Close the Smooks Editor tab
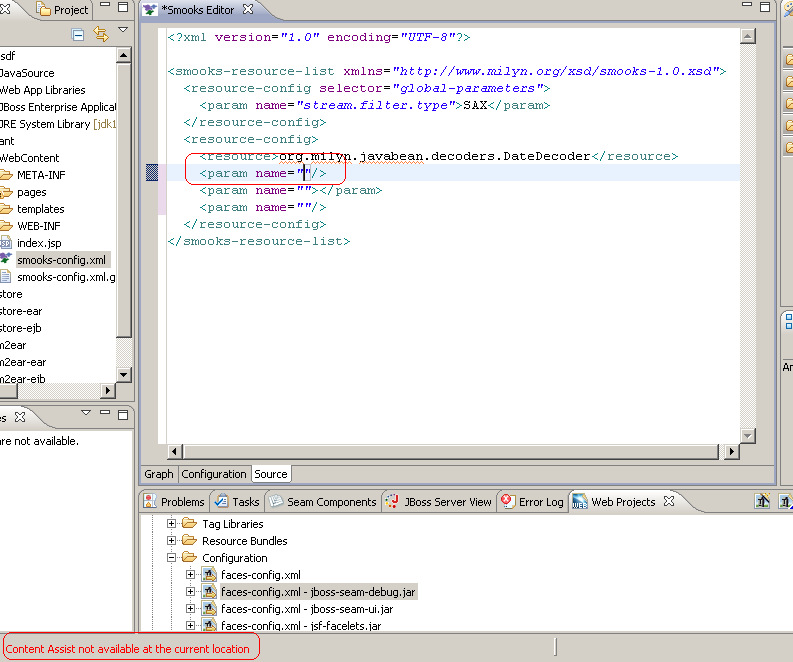 249,10
